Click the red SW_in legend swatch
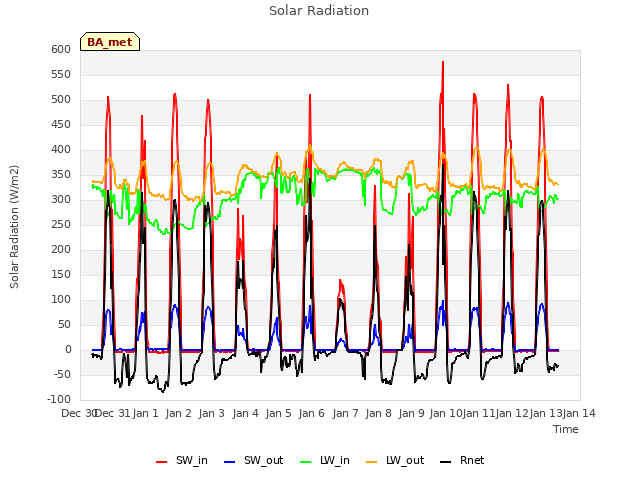Viewport: 640px width, 480px height. coord(162,462)
